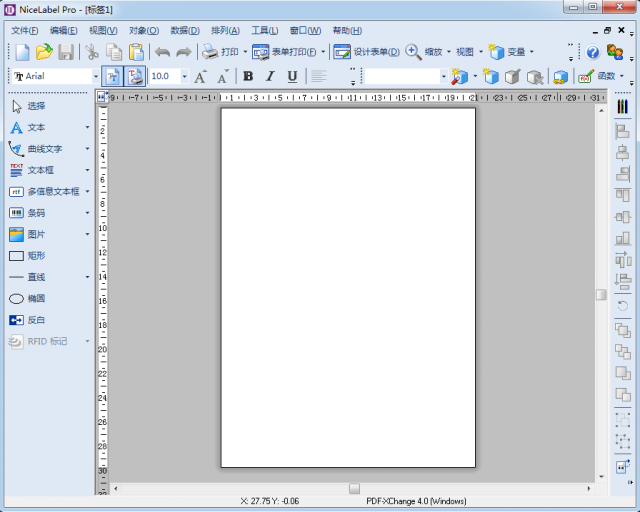Click the horizontal scrollbar thumb
The image size is (640, 512).
click(354, 488)
